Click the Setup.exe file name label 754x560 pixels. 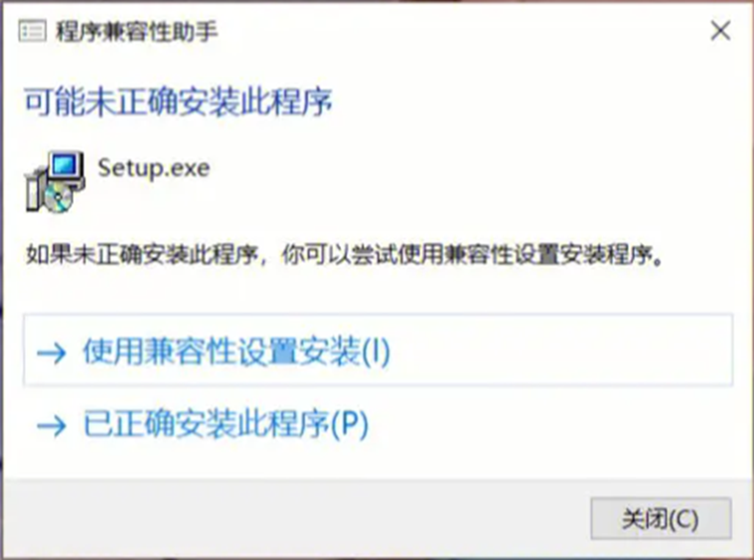click(154, 168)
